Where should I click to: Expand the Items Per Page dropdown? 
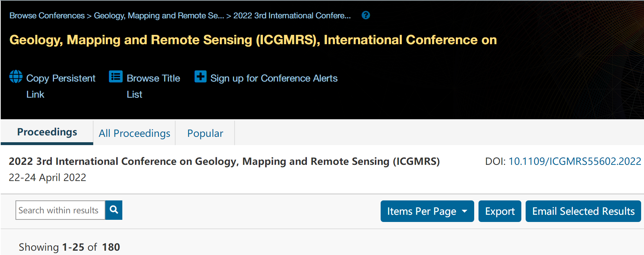coord(427,211)
